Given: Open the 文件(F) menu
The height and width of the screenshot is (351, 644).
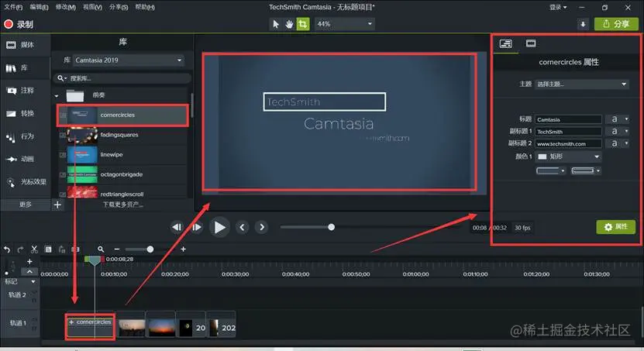Looking at the screenshot, I should (x=13, y=7).
